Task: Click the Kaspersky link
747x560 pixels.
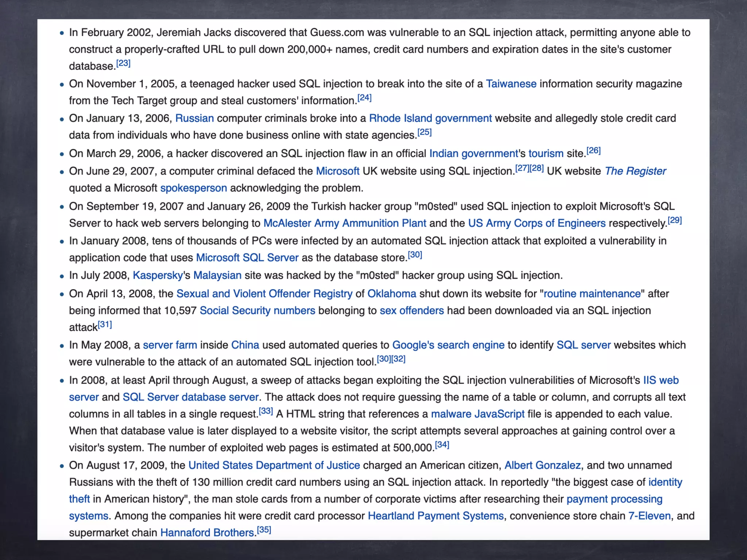Action: point(158,275)
